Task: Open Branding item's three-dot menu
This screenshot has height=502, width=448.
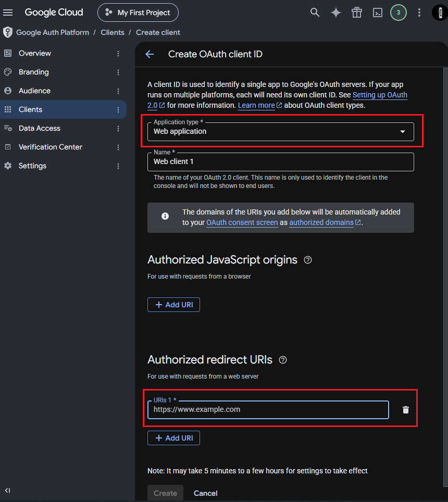Action: point(118,72)
